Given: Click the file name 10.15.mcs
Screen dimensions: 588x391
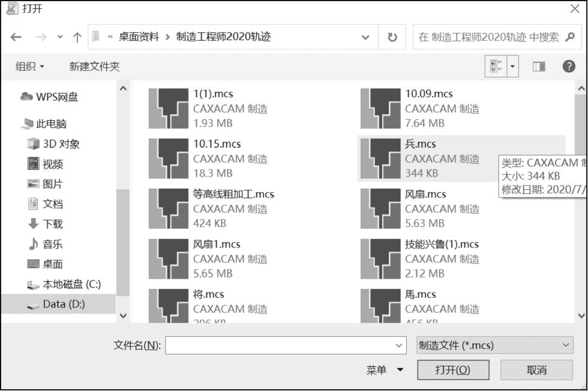Looking at the screenshot, I should (x=217, y=144).
